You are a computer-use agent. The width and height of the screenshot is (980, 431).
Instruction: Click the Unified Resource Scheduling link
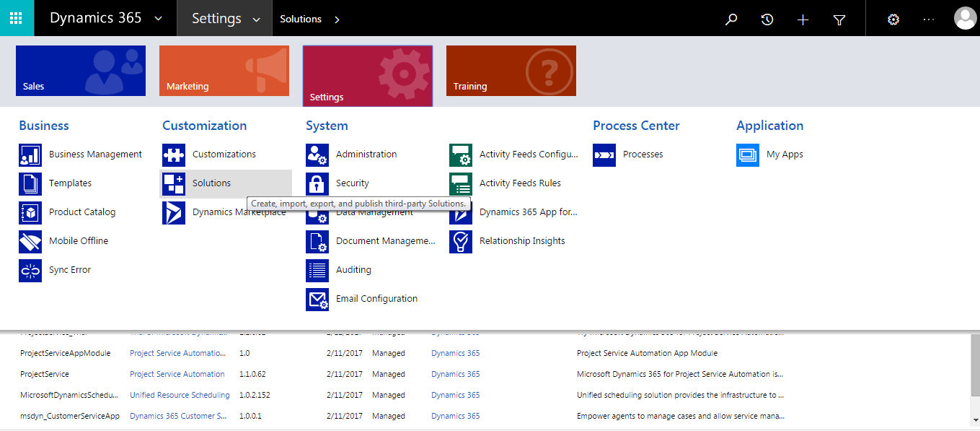point(180,394)
